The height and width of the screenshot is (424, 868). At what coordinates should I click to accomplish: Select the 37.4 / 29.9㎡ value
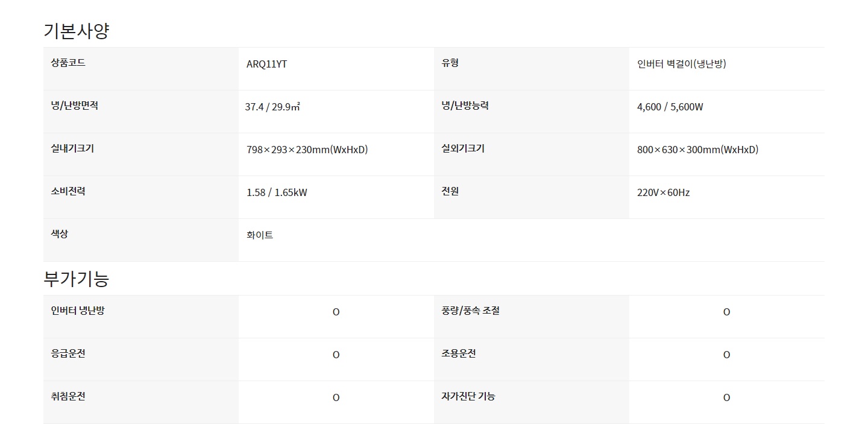pos(272,107)
